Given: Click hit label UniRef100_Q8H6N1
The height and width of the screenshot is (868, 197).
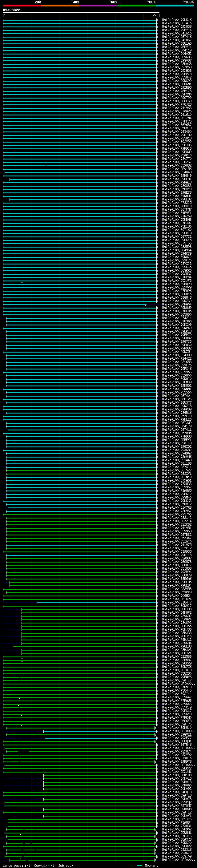Looking at the screenshot, I should click(x=176, y=84).
